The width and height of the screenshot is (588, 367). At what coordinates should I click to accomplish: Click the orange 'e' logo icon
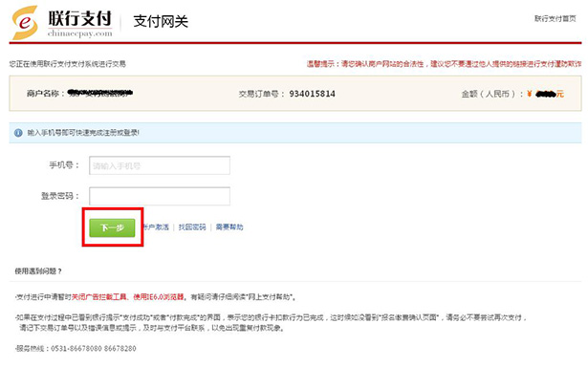click(25, 22)
